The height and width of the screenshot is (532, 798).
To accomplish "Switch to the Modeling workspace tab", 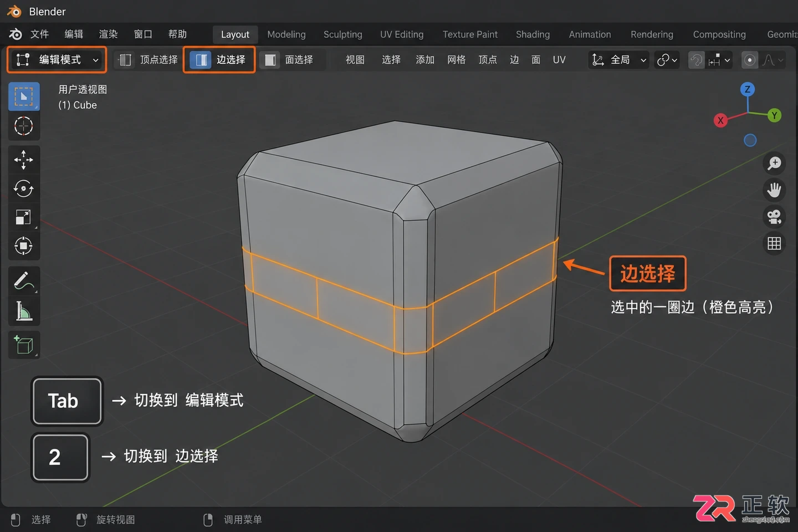I will tap(287, 34).
